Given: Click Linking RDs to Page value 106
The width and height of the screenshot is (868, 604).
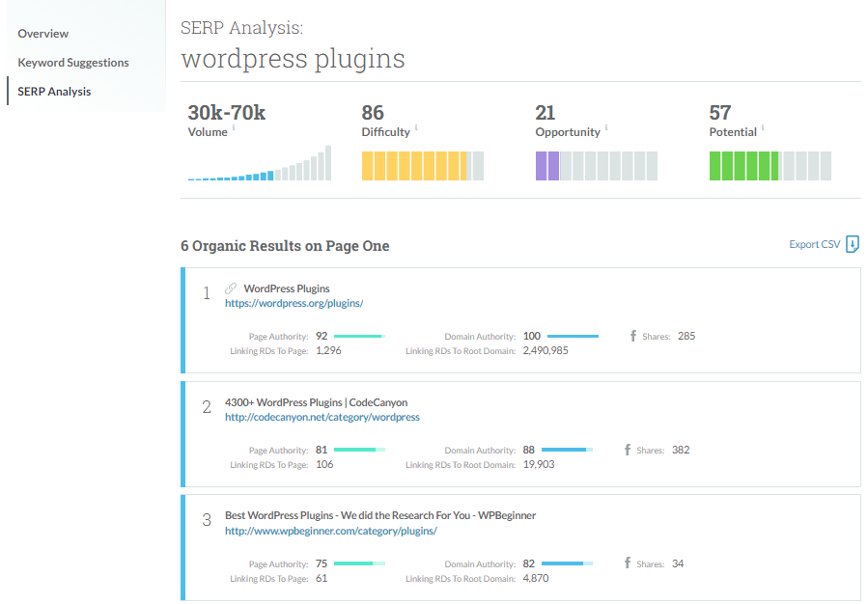Looking at the screenshot, I should [x=324, y=465].
